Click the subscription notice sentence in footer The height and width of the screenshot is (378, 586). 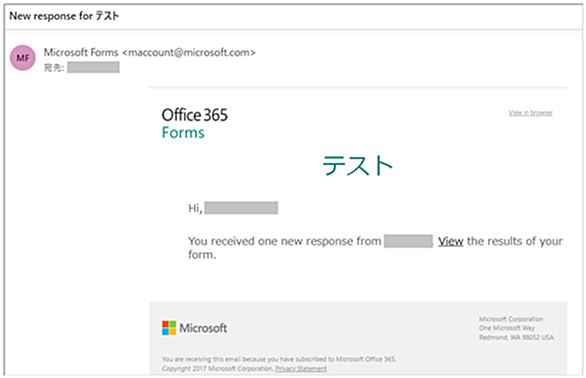click(279, 359)
